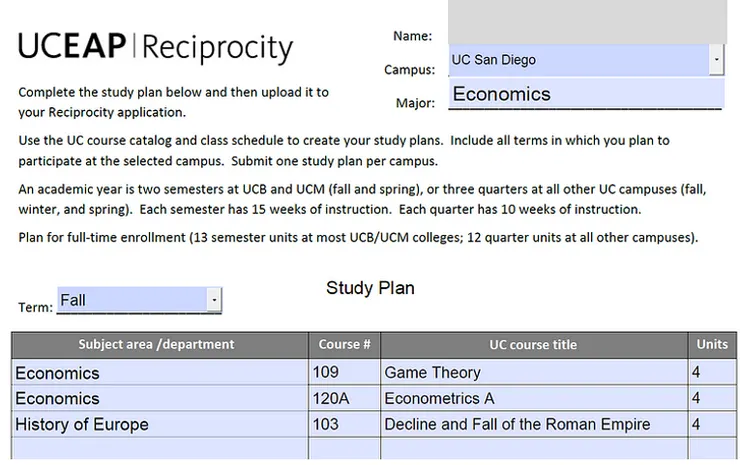Click the course number 109 cell
Viewport: 740px width, 465px height.
344,373
